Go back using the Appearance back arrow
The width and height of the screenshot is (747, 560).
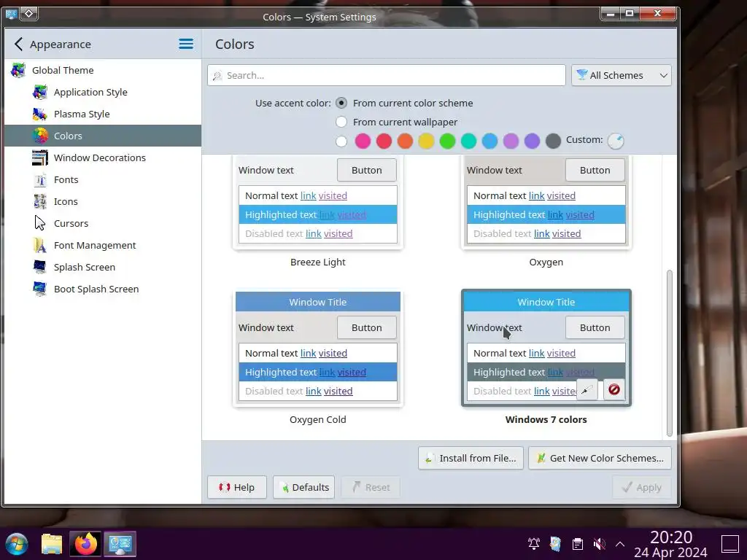(18, 44)
